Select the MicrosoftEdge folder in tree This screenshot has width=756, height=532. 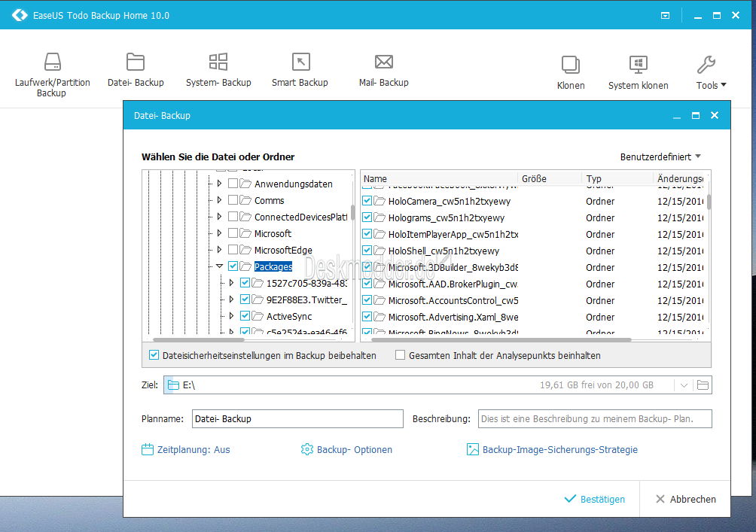coord(283,250)
